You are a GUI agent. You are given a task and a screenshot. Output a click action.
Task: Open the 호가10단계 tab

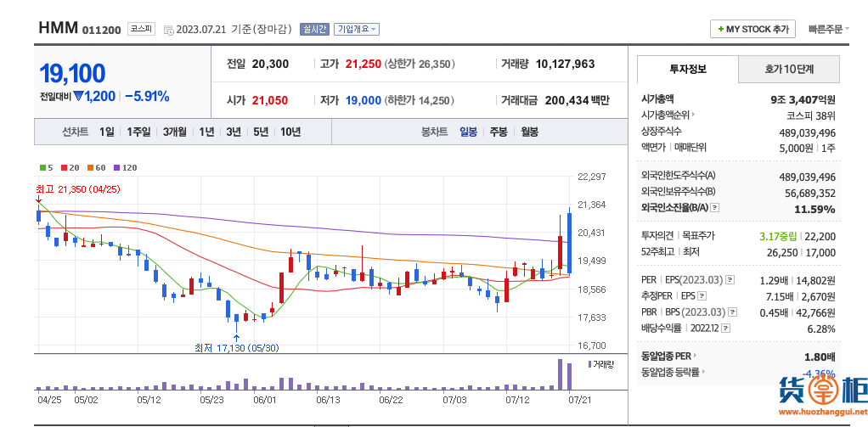pos(789,69)
